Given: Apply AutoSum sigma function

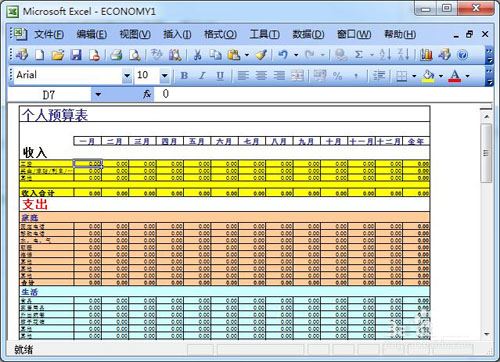Looking at the screenshot, I should [x=359, y=55].
